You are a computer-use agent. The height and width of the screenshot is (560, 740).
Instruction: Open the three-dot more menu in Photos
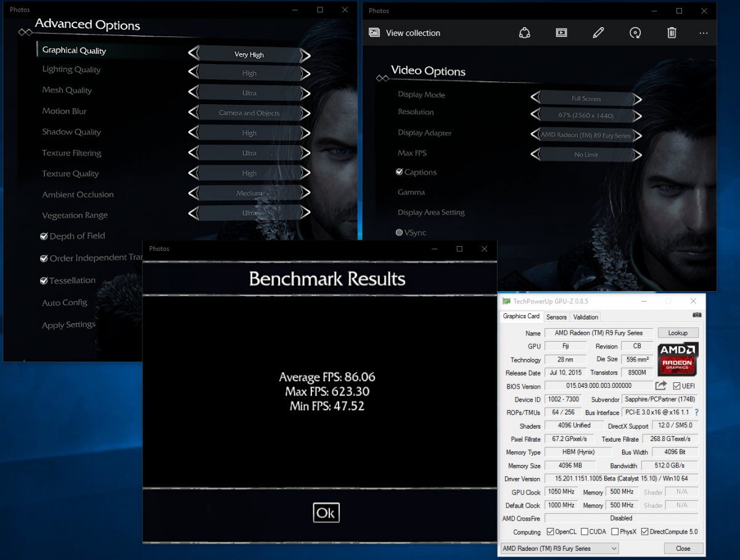point(704,33)
